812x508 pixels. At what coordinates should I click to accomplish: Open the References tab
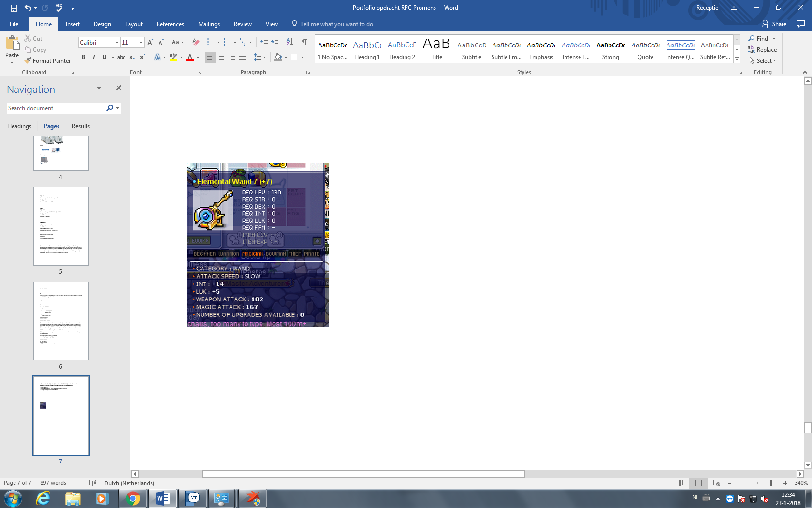tap(170, 24)
